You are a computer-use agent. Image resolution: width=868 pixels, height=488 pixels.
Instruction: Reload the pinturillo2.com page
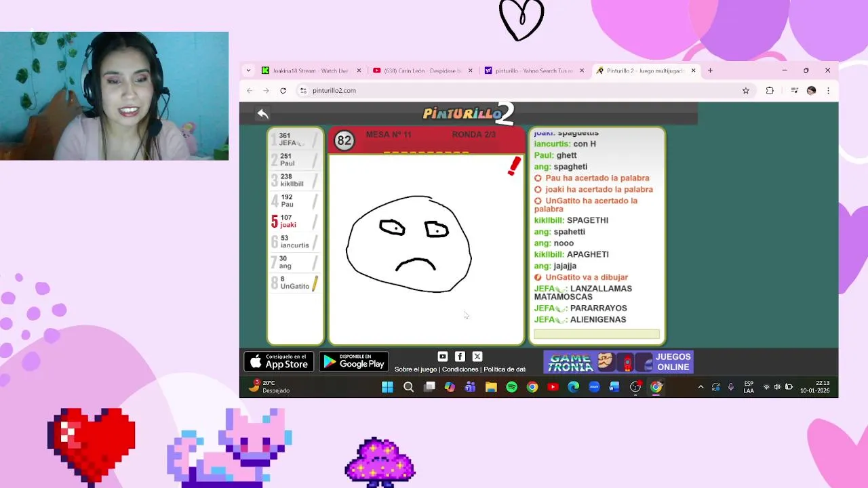283,91
